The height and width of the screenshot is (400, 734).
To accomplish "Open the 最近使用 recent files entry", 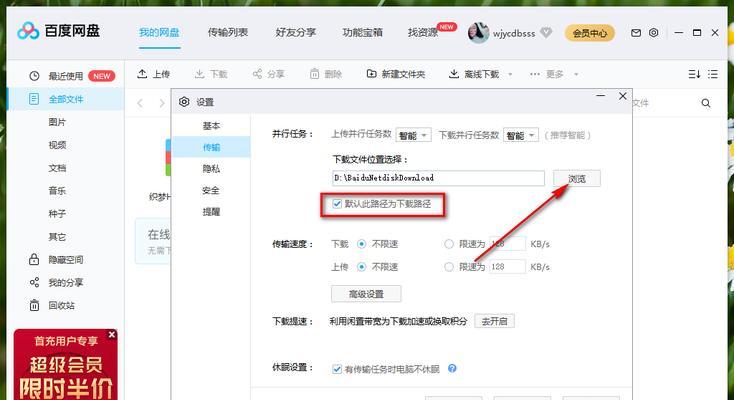I will [66, 76].
